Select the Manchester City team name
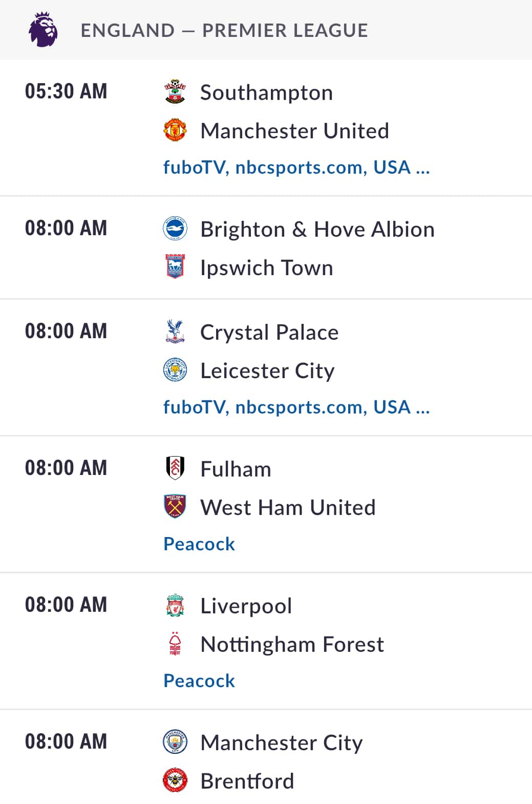532x804 pixels. click(282, 743)
